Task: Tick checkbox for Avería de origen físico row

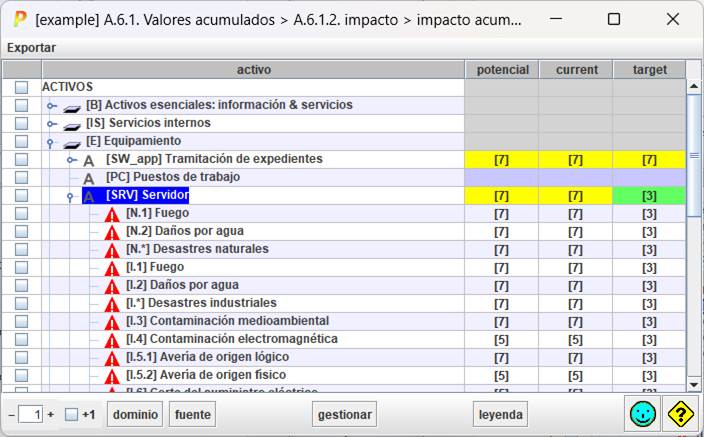Action: tap(21, 375)
